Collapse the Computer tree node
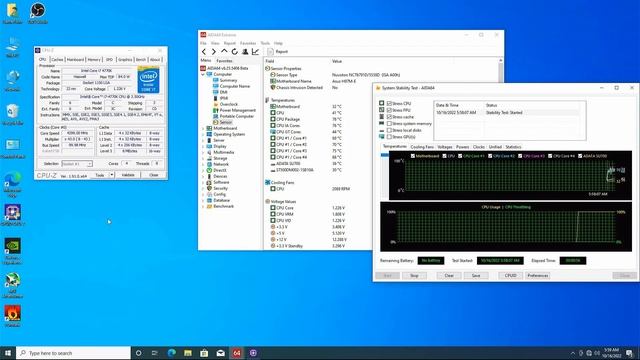Viewport: 640px width, 360px height. coord(203,75)
